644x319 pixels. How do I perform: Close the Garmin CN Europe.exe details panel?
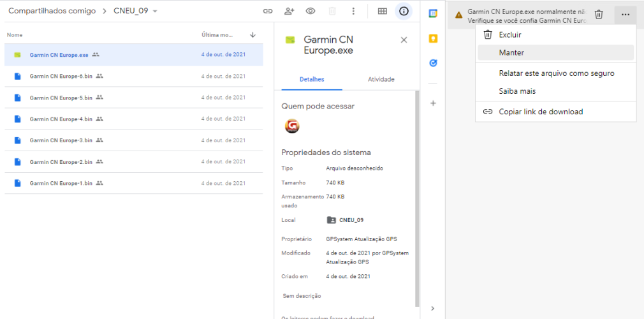point(404,40)
